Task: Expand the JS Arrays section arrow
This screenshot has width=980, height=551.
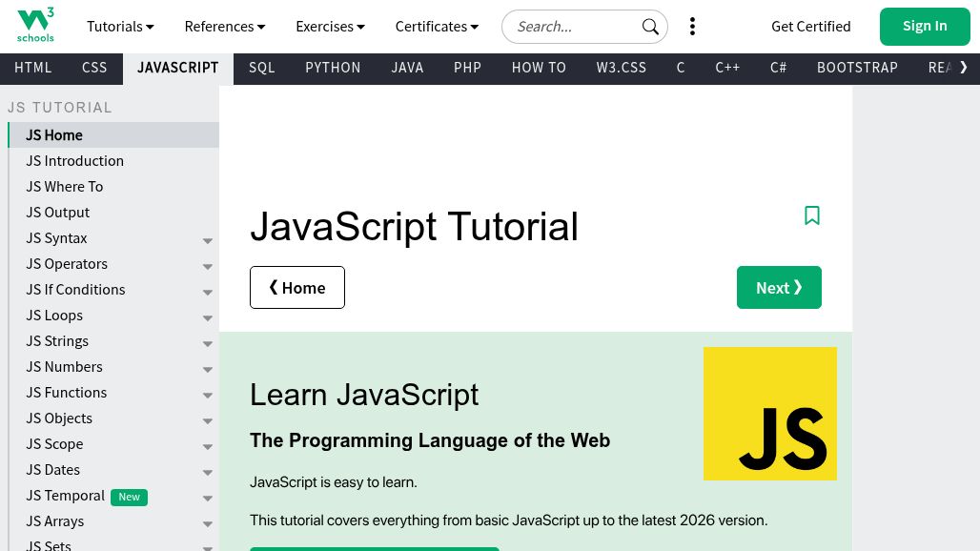Action: 208,523
